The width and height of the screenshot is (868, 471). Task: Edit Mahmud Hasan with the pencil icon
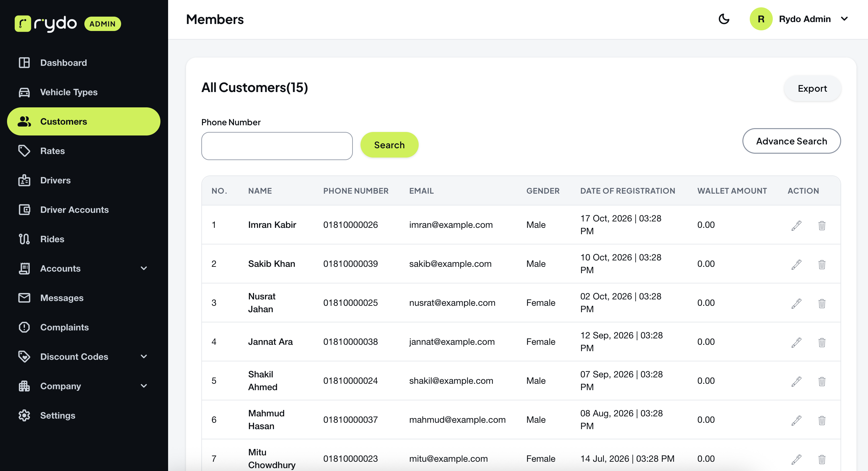point(796,421)
